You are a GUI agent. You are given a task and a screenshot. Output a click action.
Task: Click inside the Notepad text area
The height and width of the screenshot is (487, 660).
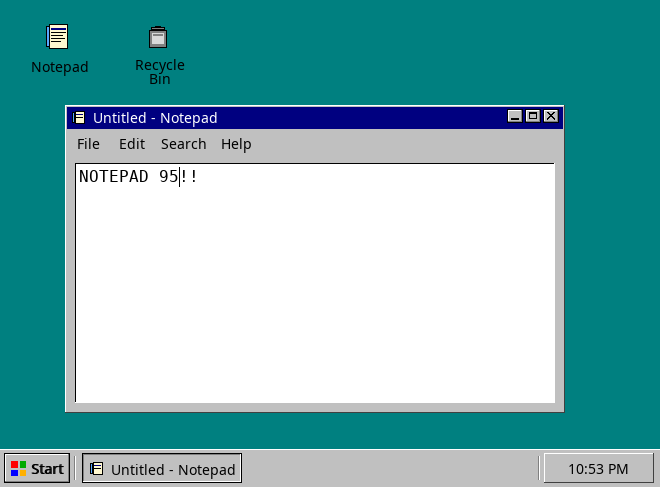pyautogui.click(x=315, y=283)
